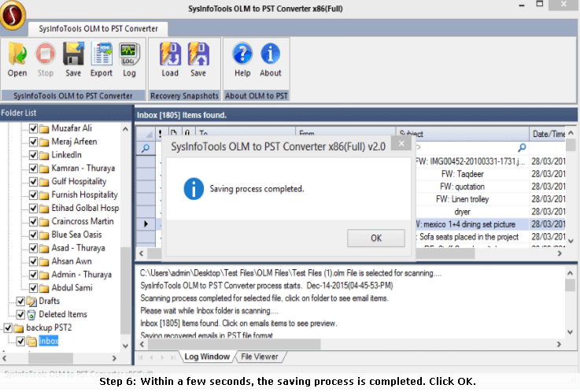
Task: Click the folder list horizontal scrollbar thumb
Action: pyautogui.click(x=50, y=358)
